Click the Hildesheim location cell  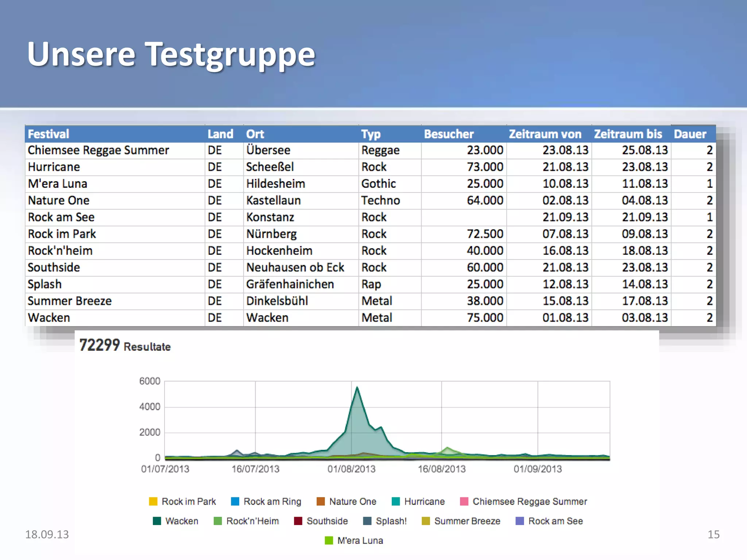pyautogui.click(x=301, y=184)
